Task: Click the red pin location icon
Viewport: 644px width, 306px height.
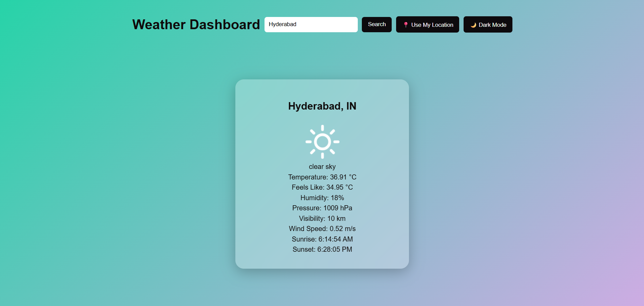Action: coord(406,25)
